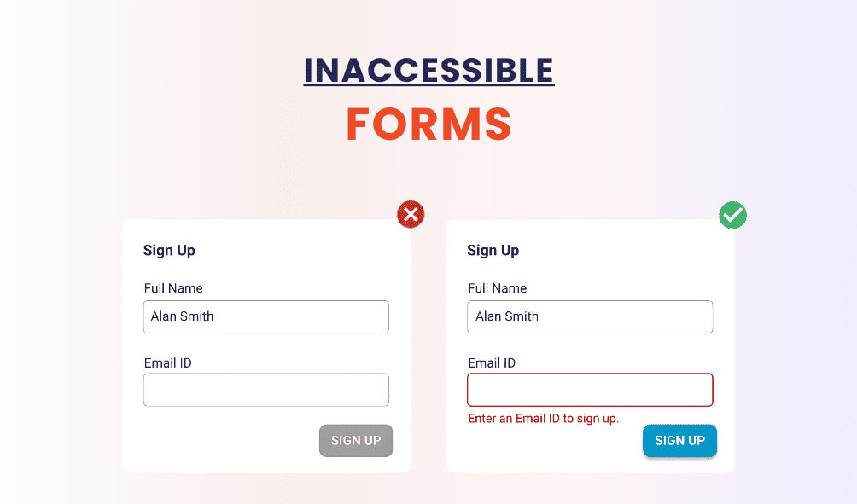Click the Full Name label in left form
Image resolution: width=857 pixels, height=504 pixels.
pos(173,288)
